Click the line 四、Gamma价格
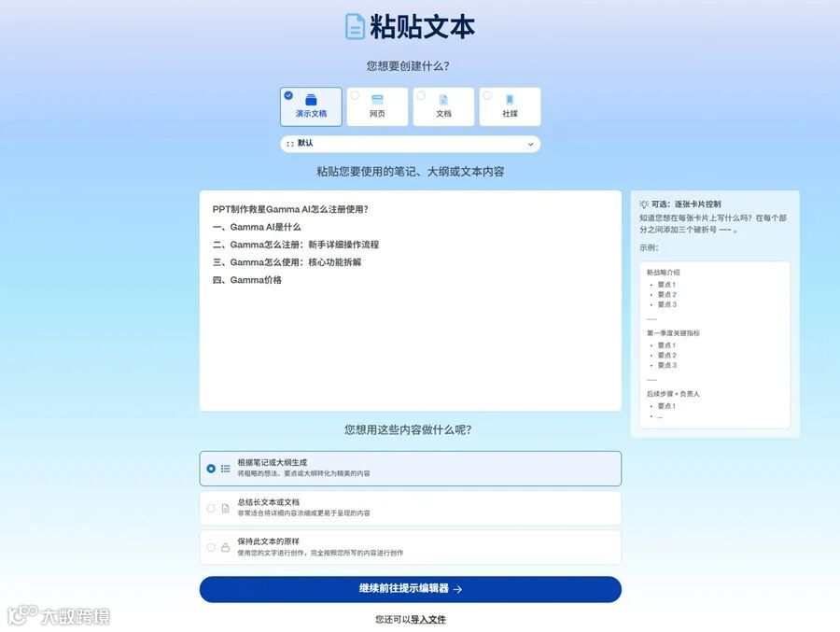This screenshot has width=840, height=632. pyautogui.click(x=247, y=280)
